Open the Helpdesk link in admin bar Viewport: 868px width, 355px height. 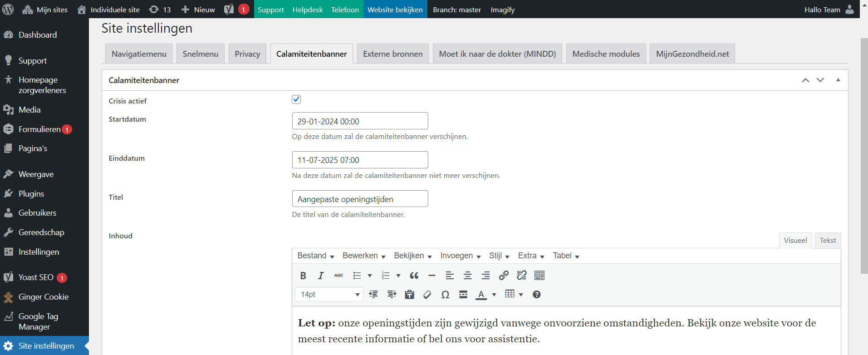pos(308,9)
